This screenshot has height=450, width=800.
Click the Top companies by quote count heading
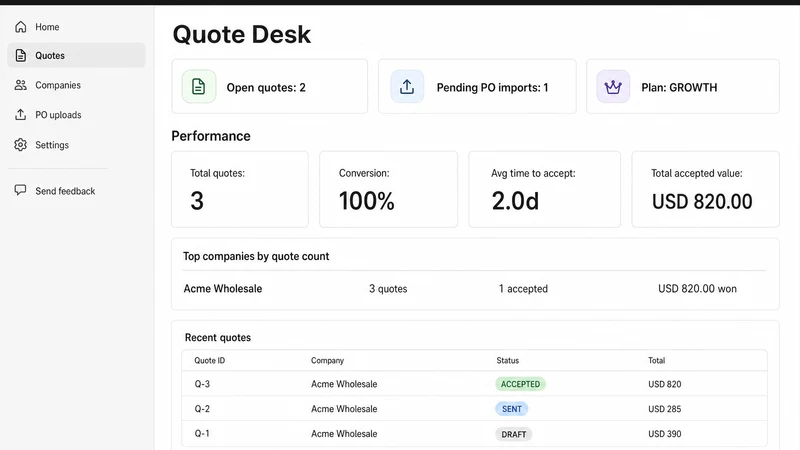click(256, 257)
